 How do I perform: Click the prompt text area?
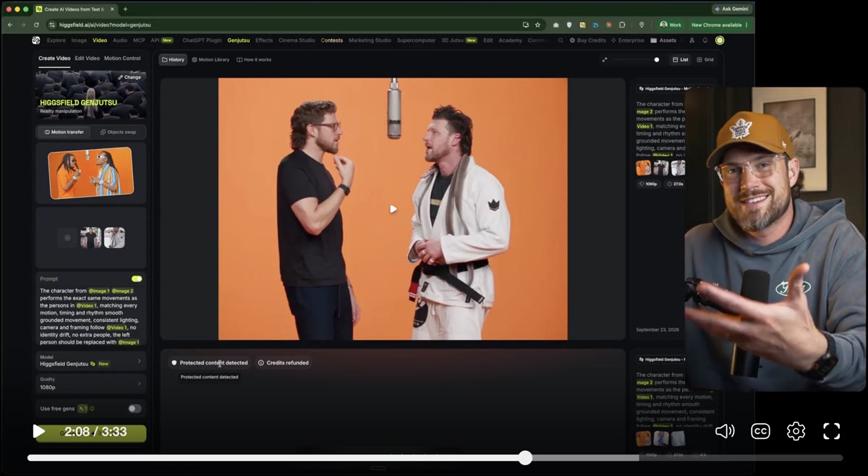(x=90, y=316)
